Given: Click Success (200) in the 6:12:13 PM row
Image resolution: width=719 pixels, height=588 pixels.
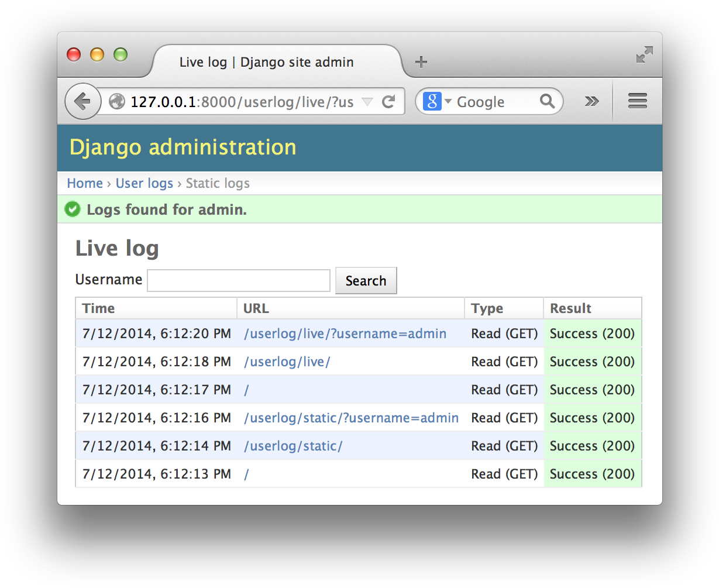Looking at the screenshot, I should [x=593, y=474].
